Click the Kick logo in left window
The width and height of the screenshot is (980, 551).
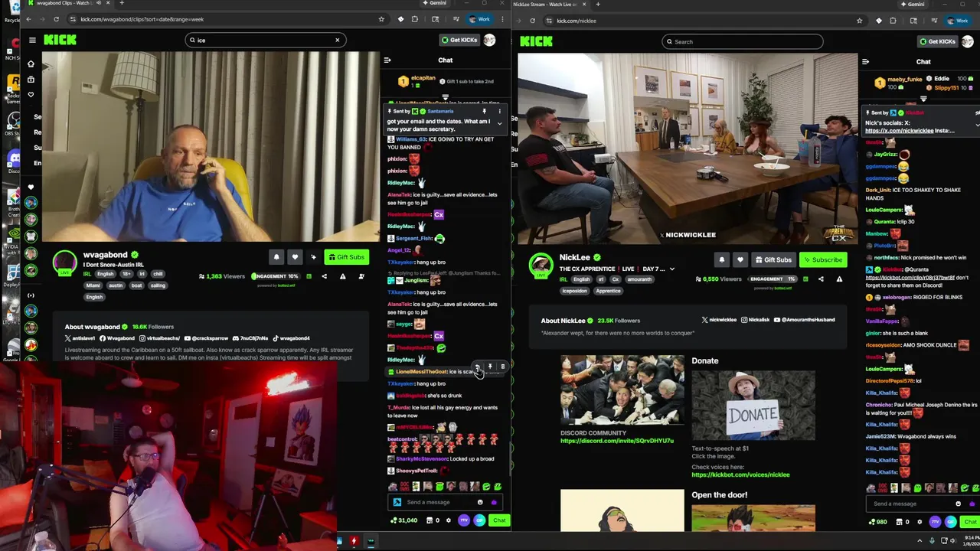click(x=60, y=40)
